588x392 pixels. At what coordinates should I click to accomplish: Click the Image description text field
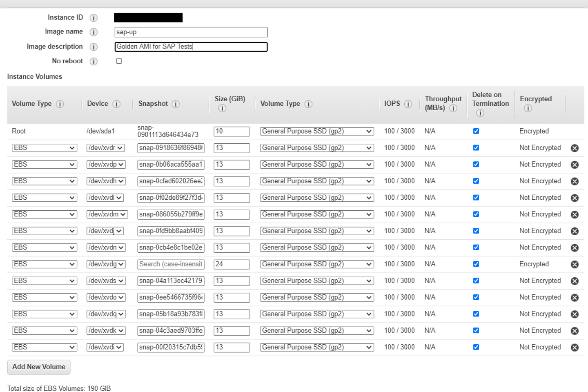coord(191,47)
